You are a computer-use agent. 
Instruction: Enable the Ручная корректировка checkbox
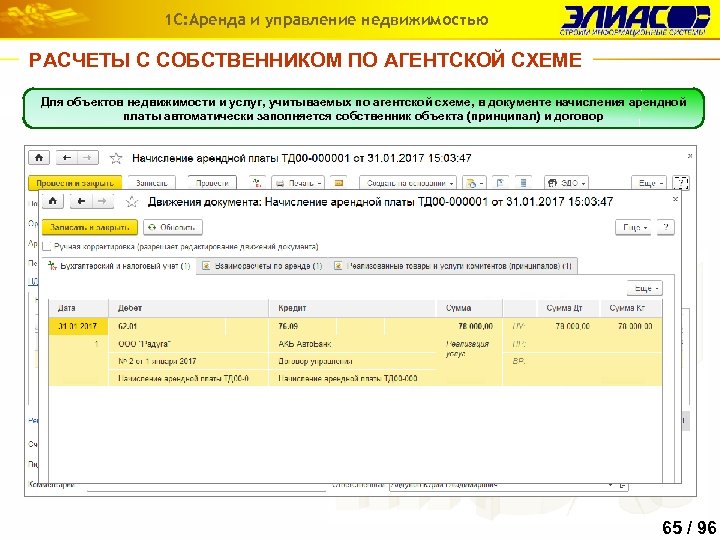[x=46, y=247]
